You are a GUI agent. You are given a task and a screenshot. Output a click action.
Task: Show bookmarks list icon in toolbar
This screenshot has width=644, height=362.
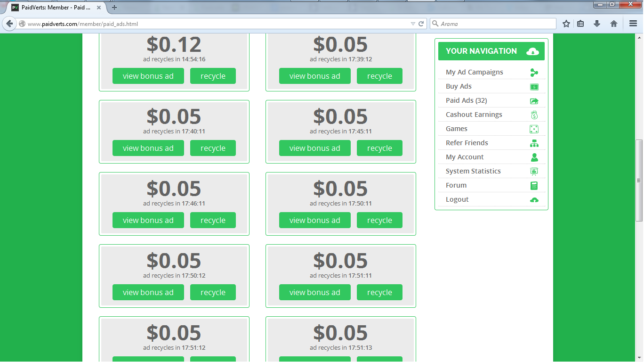[x=580, y=24]
